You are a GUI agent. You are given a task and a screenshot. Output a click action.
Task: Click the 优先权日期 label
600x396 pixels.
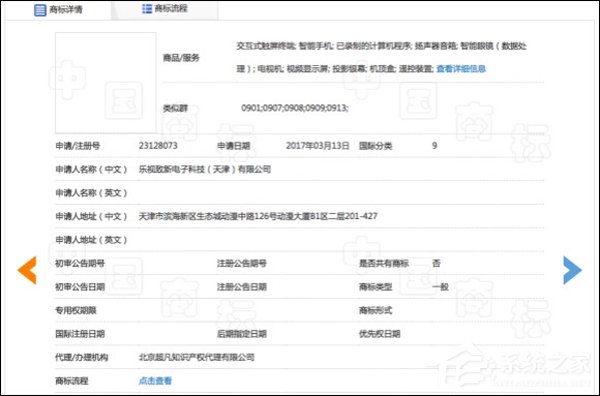click(380, 334)
